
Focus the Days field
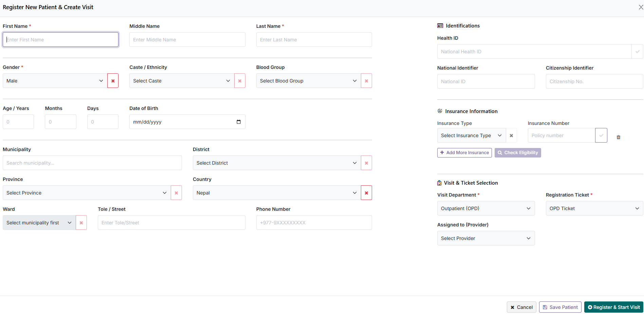point(103,122)
